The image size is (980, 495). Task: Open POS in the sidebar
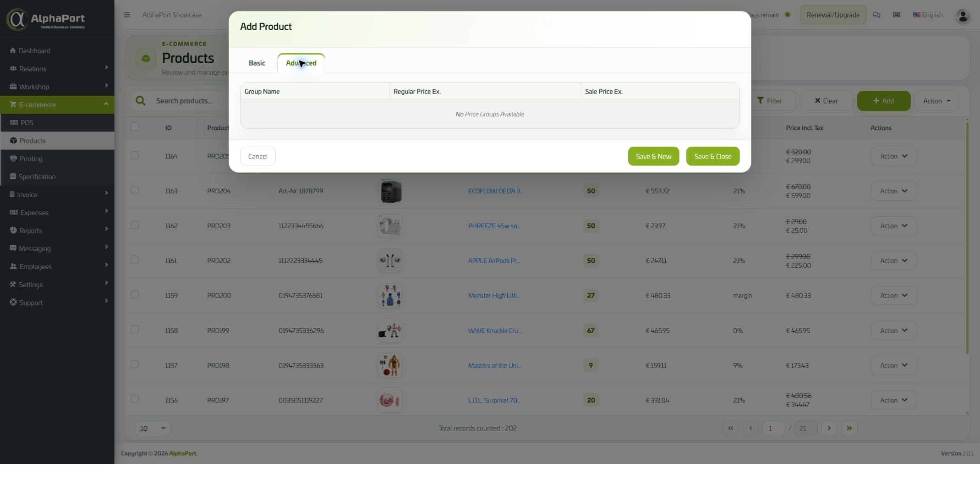[57, 122]
